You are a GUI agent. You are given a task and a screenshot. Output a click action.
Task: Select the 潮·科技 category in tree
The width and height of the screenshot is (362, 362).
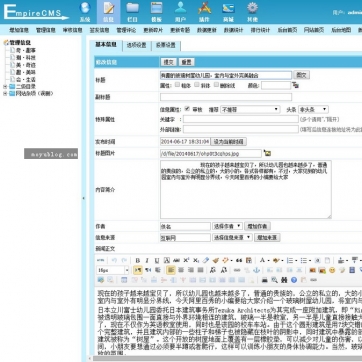point(27,58)
